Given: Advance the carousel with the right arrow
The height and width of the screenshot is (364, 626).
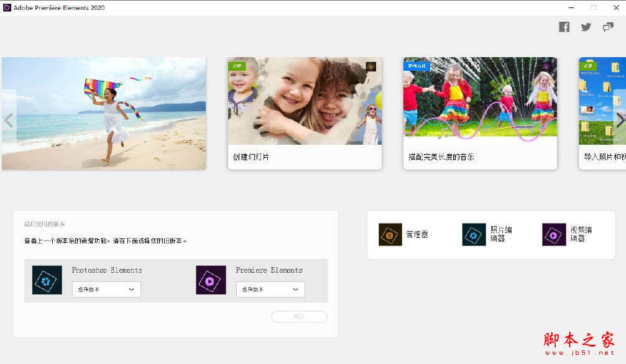Looking at the screenshot, I should tap(620, 120).
